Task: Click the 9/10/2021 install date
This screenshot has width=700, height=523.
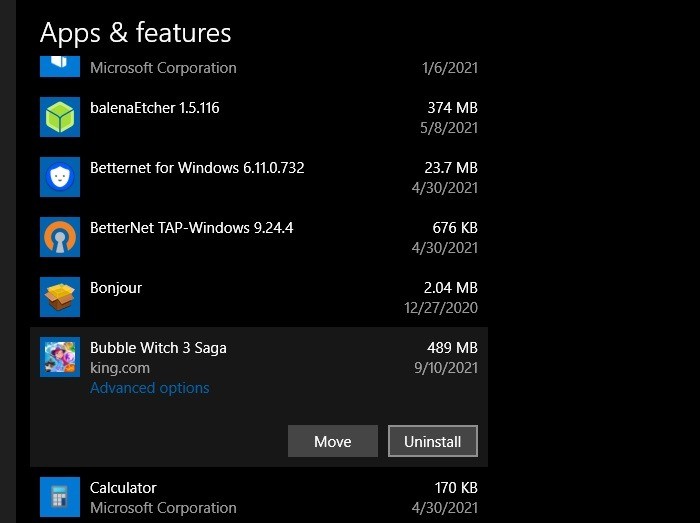Action: [x=446, y=368]
